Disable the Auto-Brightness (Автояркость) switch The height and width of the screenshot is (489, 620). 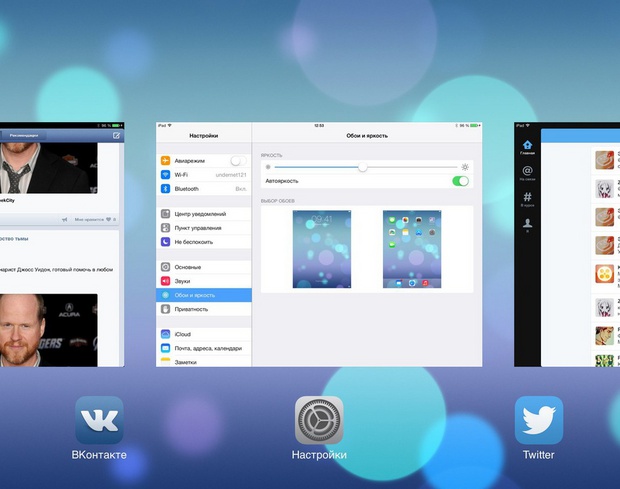coord(460,181)
